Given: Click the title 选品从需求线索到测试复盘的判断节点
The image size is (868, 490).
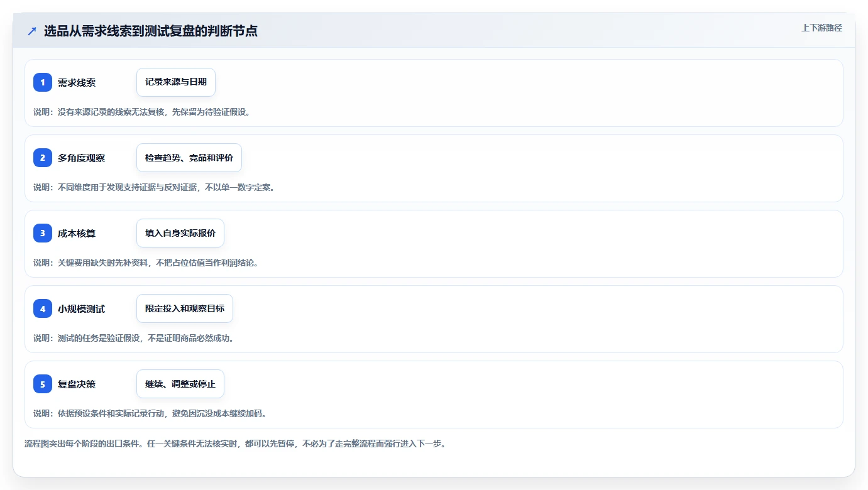Looking at the screenshot, I should point(151,31).
